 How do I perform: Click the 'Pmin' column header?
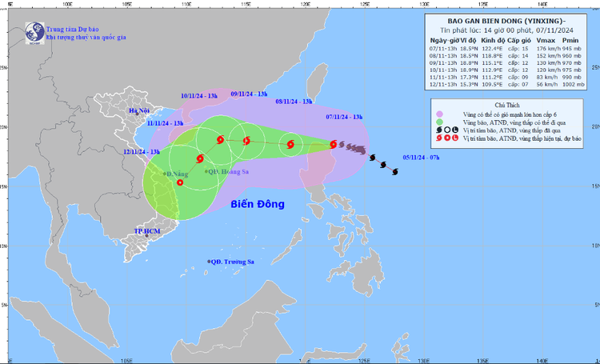[570, 40]
